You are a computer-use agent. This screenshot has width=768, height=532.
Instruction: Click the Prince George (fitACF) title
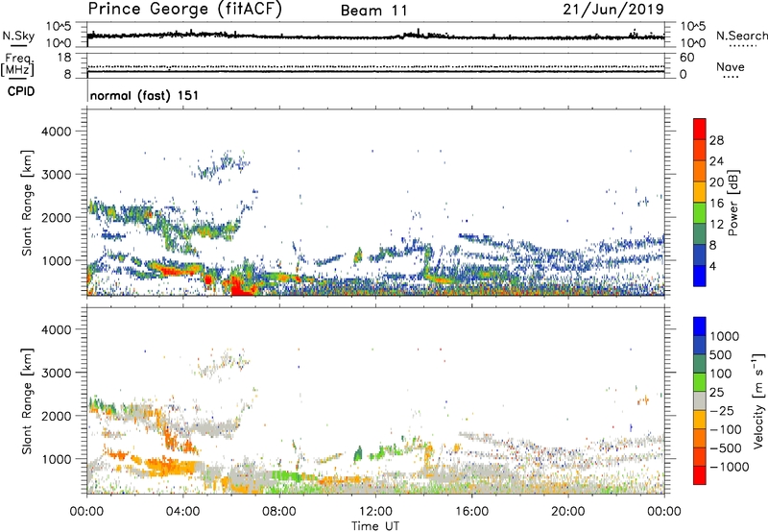(x=184, y=10)
